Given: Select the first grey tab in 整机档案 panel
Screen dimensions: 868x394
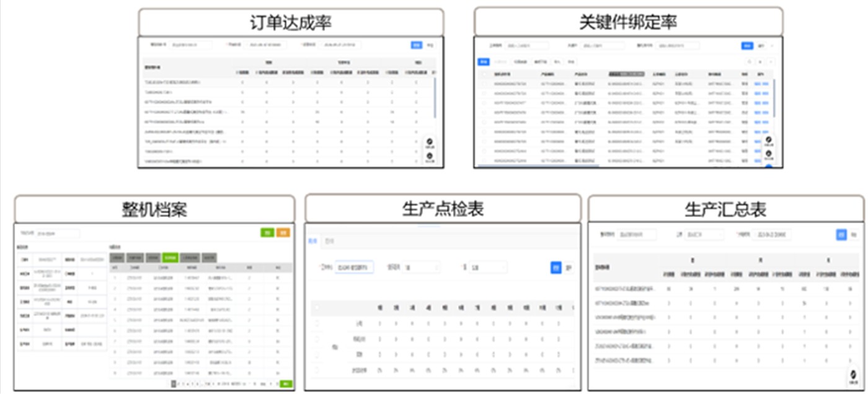Looking at the screenshot, I should [117, 258].
